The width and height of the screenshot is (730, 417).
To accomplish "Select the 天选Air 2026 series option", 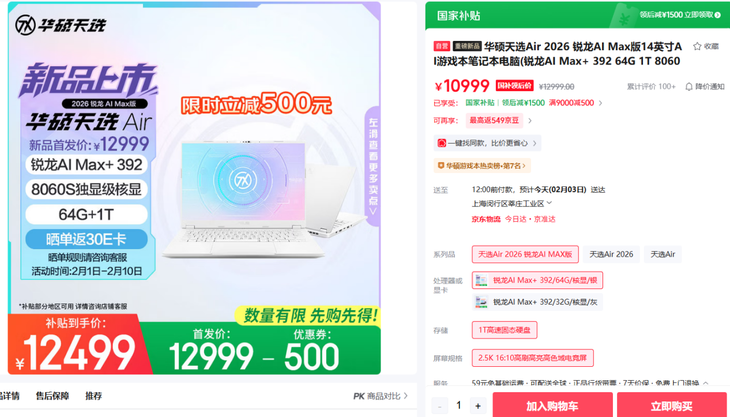I will point(611,254).
